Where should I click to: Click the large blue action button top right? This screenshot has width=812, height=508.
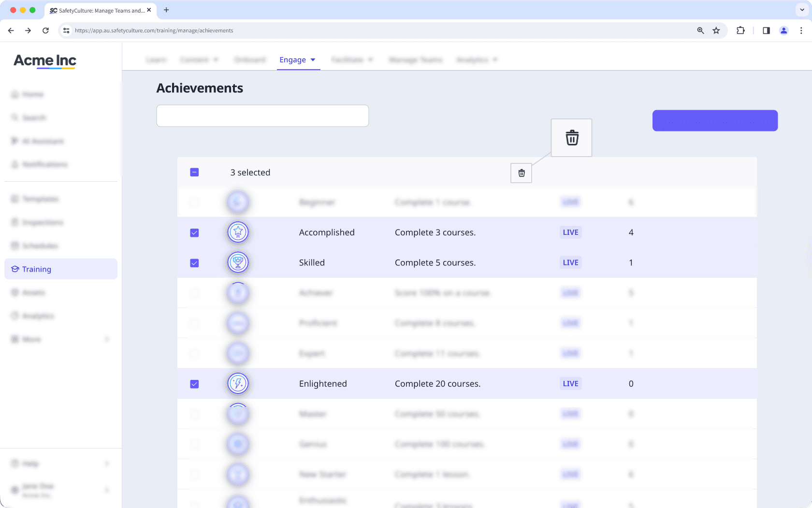click(715, 120)
